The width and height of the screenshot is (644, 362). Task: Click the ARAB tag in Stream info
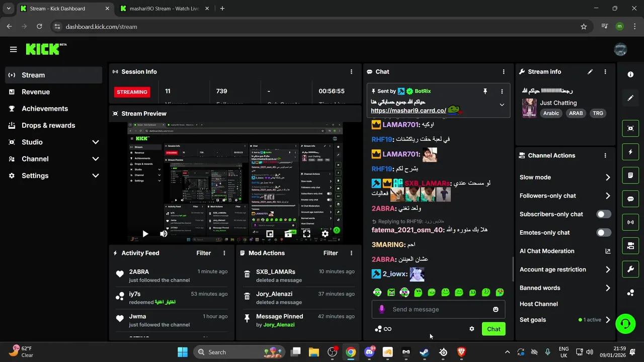pos(576,113)
